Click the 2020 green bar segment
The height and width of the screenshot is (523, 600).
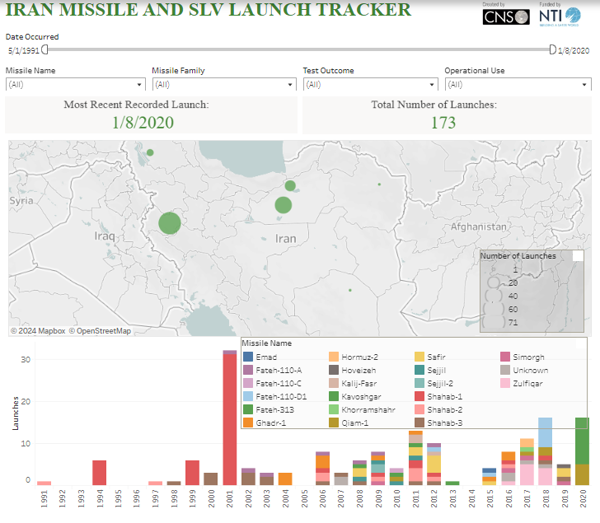pos(582,441)
